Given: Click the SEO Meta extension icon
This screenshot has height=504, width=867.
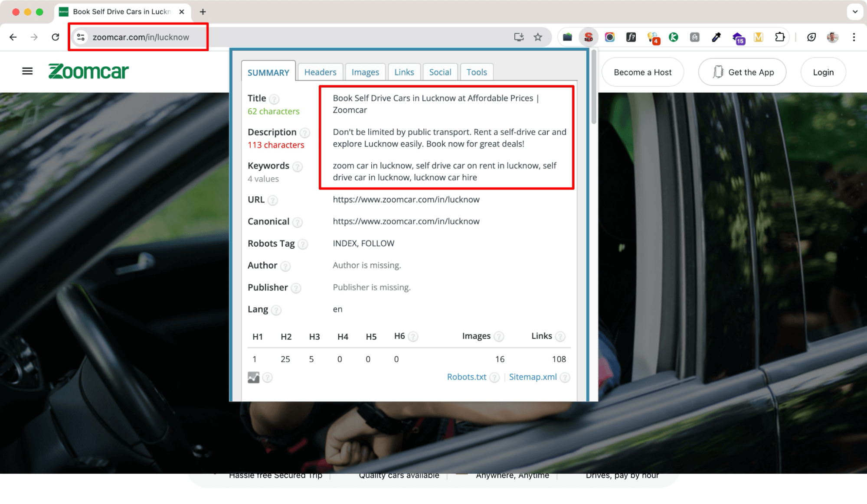Looking at the screenshot, I should [x=588, y=37].
